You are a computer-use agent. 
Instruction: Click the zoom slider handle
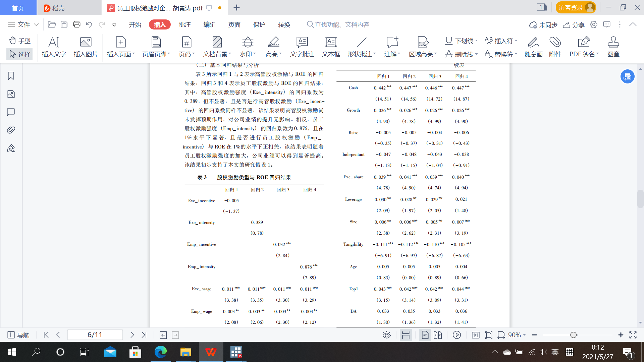pyautogui.click(x=573, y=335)
